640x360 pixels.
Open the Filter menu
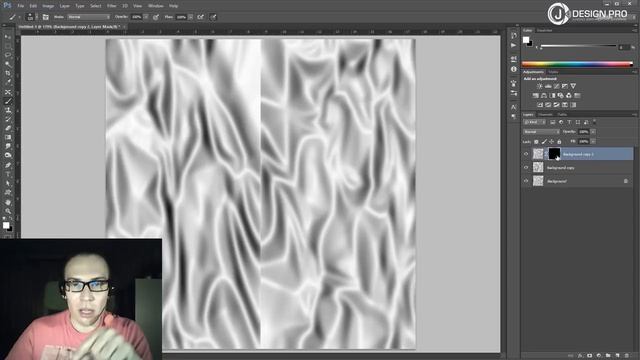tap(111, 6)
